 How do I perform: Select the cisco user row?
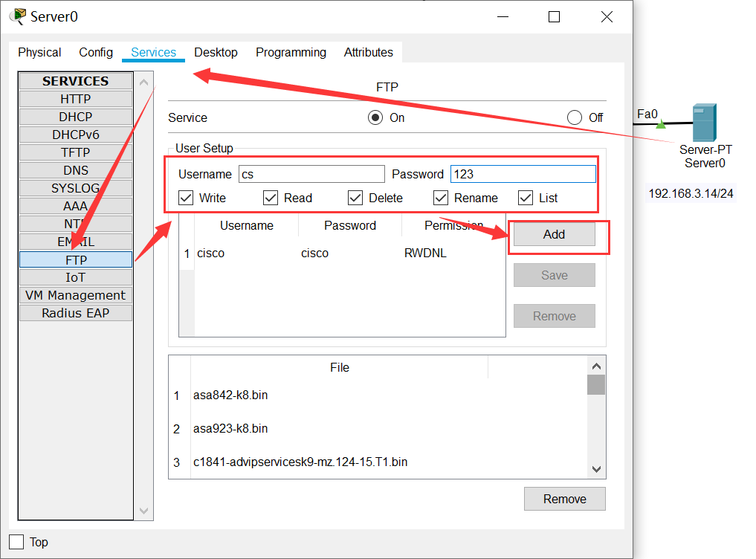pyautogui.click(x=343, y=253)
